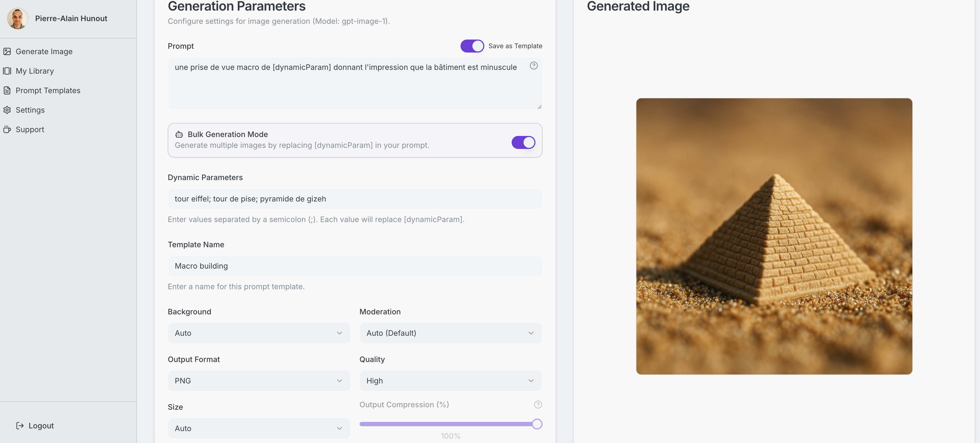Viewport: 980px width, 443px height.
Task: Click the Support coffee cup icon
Action: pos(7,129)
